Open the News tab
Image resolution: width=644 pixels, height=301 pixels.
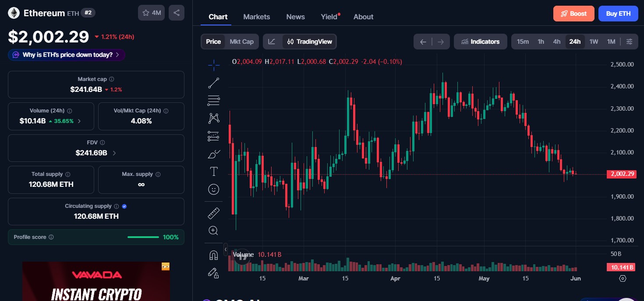[296, 17]
